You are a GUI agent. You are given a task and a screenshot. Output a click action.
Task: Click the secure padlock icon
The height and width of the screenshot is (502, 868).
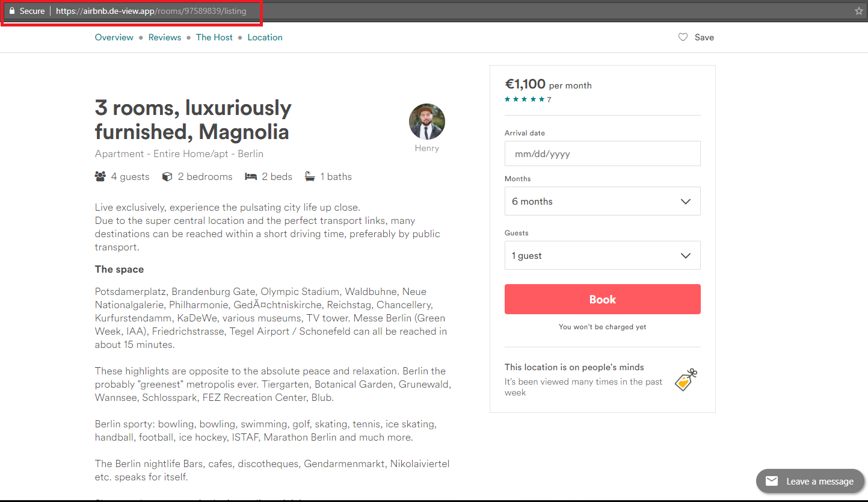coord(11,11)
